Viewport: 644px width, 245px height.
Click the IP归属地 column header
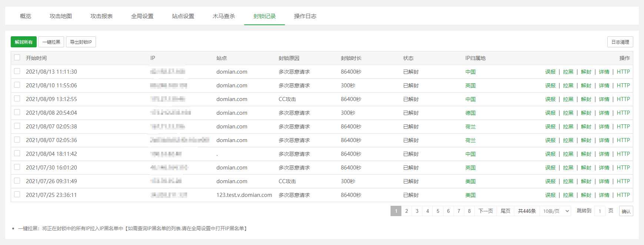475,58
